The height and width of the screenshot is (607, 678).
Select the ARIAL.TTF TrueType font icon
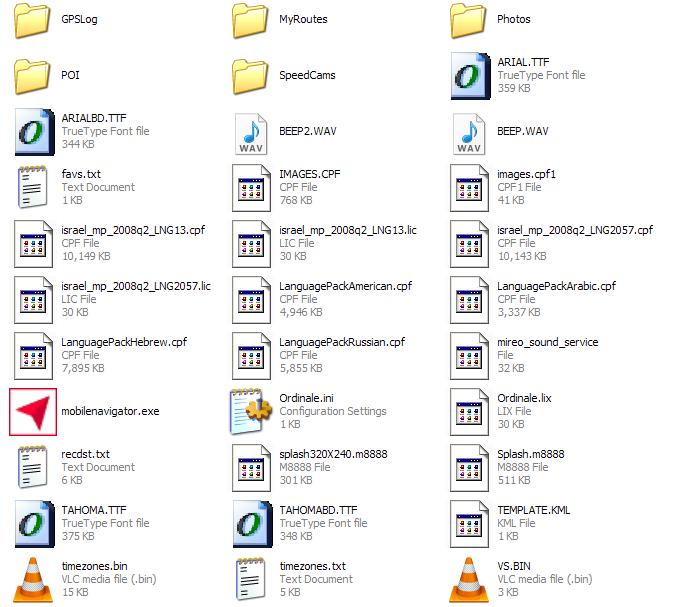point(469,76)
